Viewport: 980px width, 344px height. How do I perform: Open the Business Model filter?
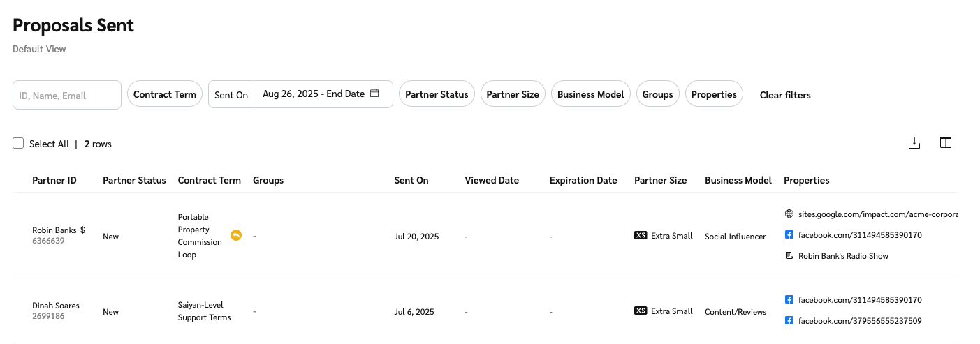[590, 94]
